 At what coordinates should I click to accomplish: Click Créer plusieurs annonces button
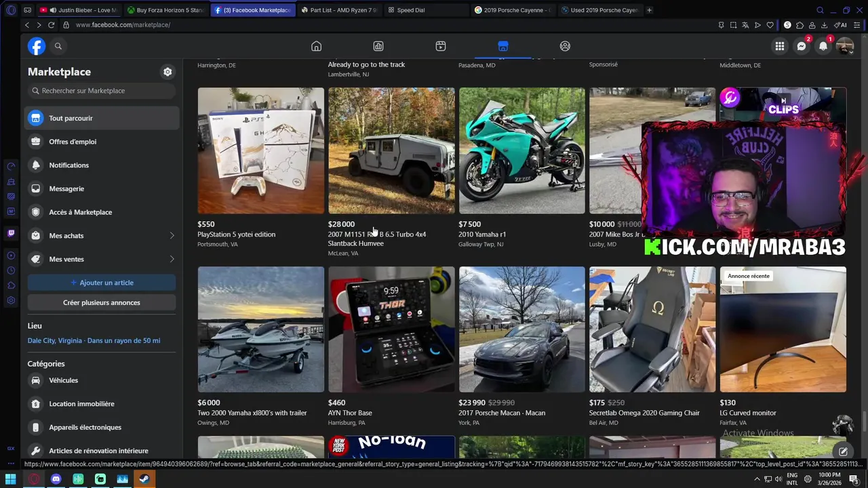(x=102, y=302)
